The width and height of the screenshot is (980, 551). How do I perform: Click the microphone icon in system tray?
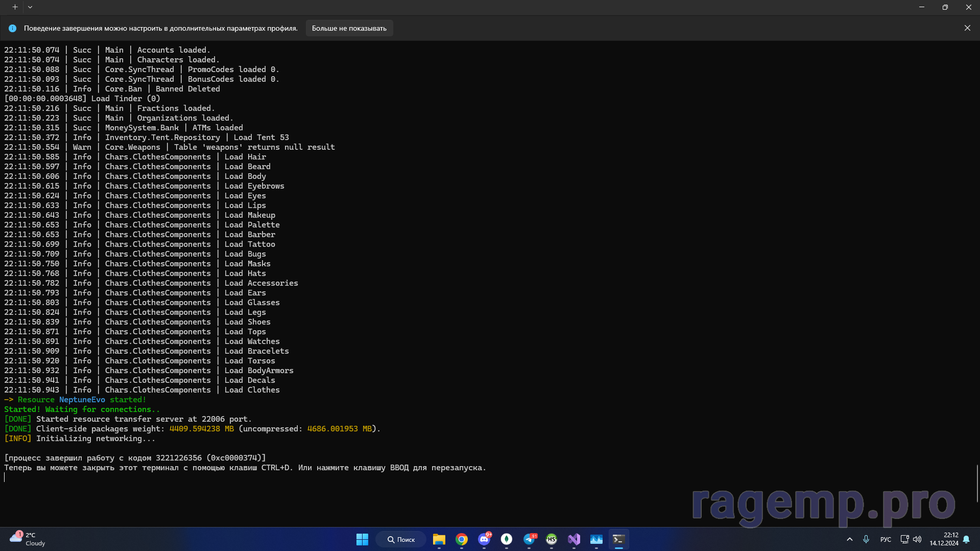pyautogui.click(x=866, y=539)
